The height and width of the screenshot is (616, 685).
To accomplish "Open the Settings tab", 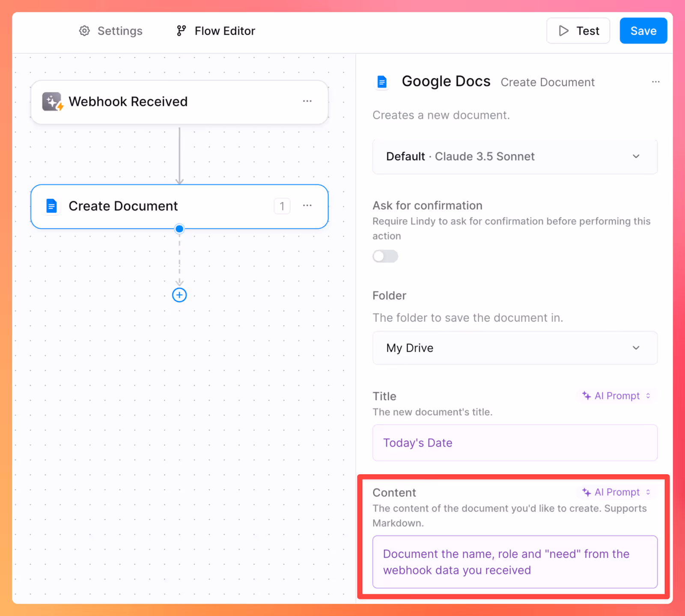I will coord(111,31).
